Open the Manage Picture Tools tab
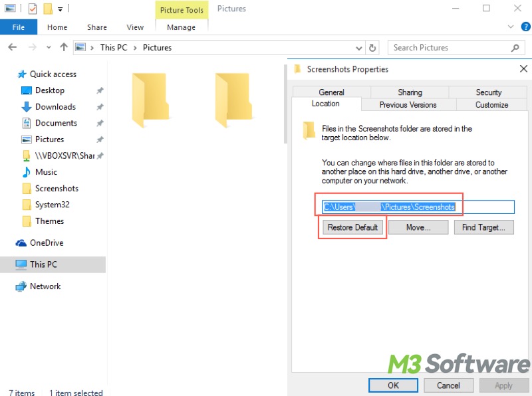This screenshot has height=396, width=532. [x=181, y=27]
